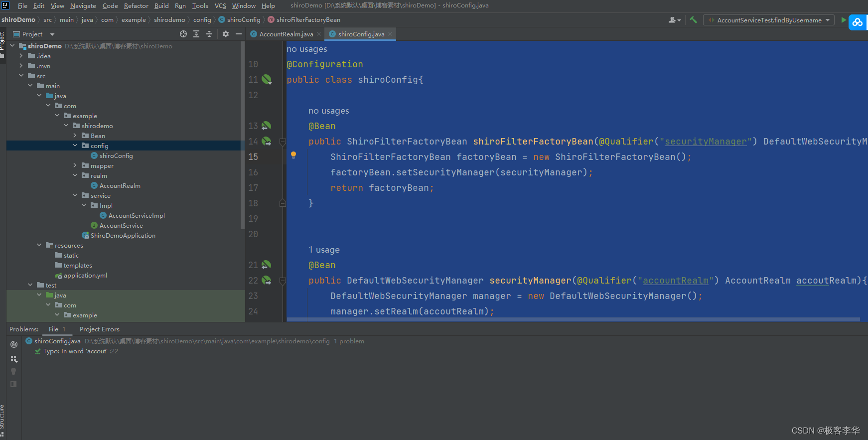
Task: Click the inspection eye icon in Problems panel
Action: (x=13, y=344)
